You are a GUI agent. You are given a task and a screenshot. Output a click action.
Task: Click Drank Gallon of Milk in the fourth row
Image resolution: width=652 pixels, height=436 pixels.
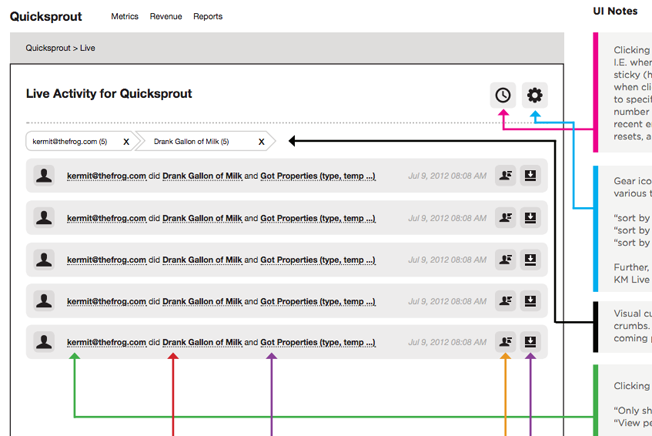click(x=202, y=301)
